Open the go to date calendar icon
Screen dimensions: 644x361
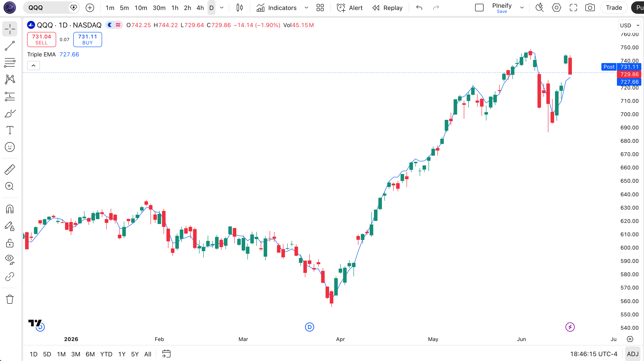166,354
